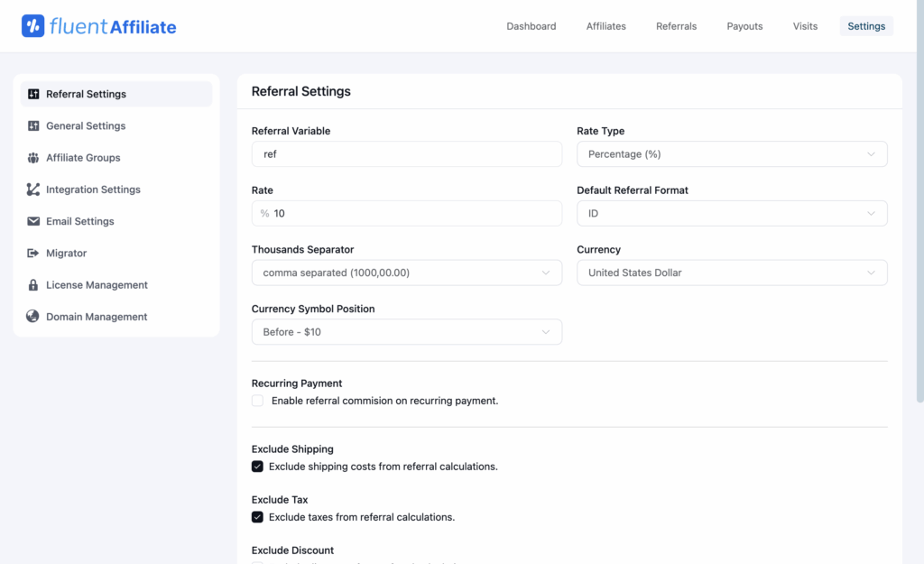Viewport: 924px width, 564px height.
Task: Enable referral commission on recurring payment
Action: (x=257, y=401)
